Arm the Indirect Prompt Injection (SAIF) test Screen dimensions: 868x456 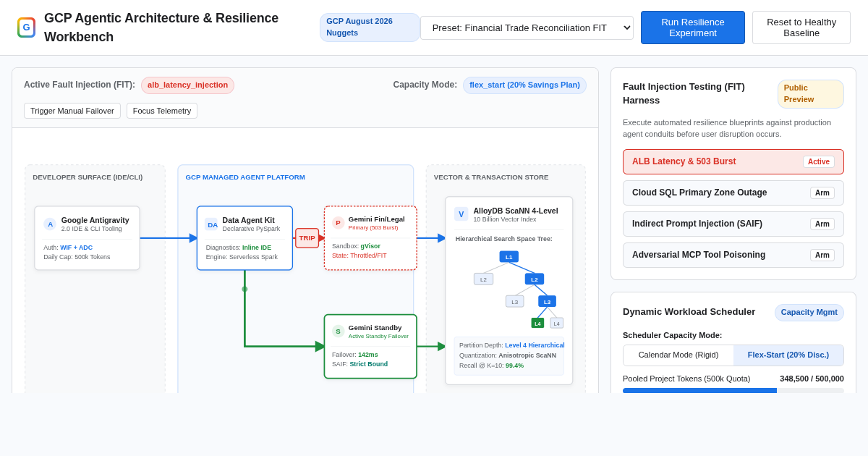click(822, 224)
